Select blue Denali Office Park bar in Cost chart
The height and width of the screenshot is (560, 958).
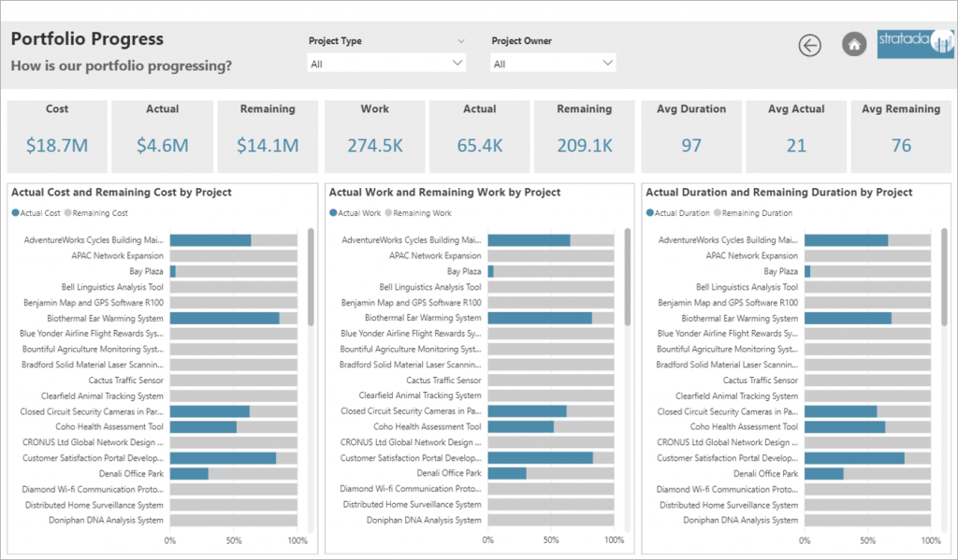click(x=189, y=473)
